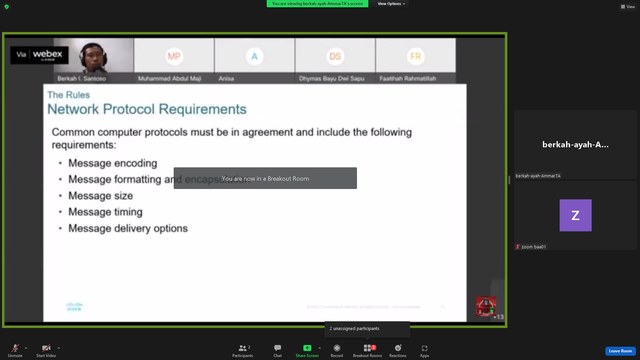Click DS avatar of Dhymas Bayu Dwi Sapu

[335, 56]
